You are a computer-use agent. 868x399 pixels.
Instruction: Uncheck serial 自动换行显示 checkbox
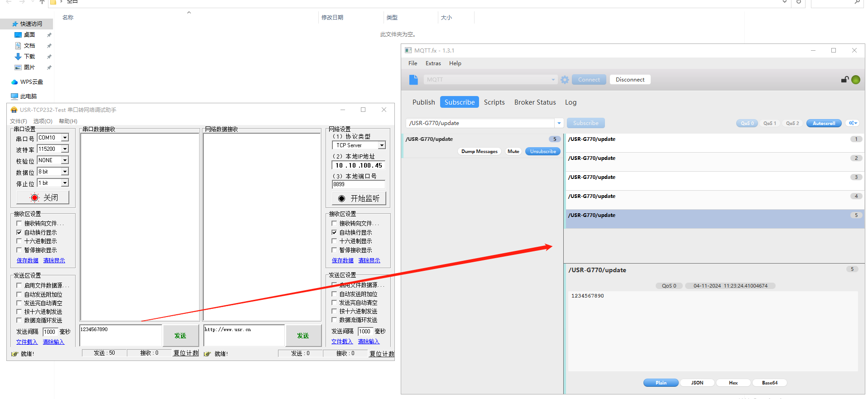click(19, 232)
